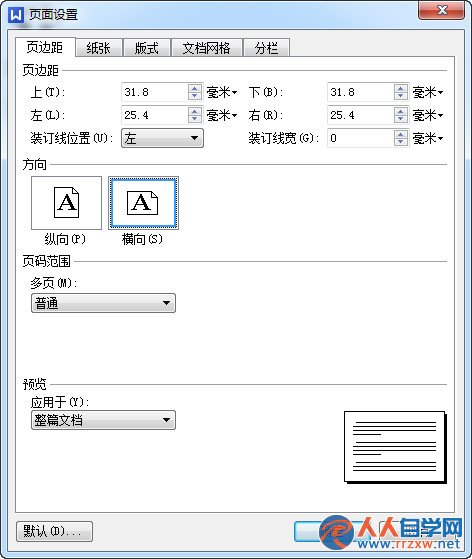Click the top margin 上 input field

[x=154, y=92]
